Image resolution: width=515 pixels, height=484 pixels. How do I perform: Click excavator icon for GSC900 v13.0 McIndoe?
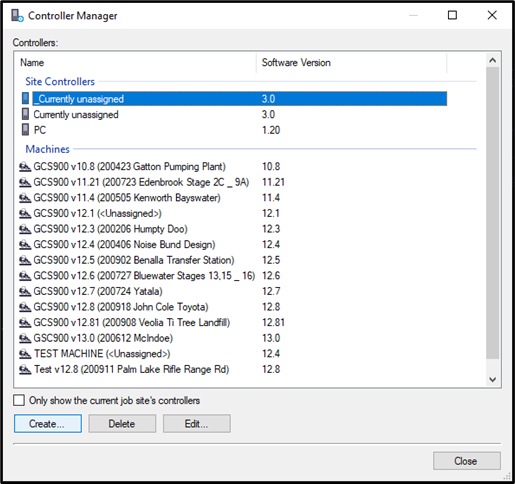pyautogui.click(x=25, y=338)
